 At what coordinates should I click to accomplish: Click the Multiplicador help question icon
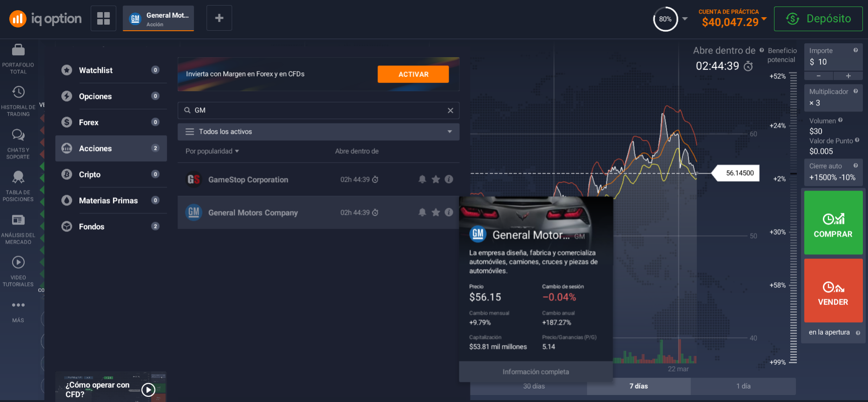855,91
